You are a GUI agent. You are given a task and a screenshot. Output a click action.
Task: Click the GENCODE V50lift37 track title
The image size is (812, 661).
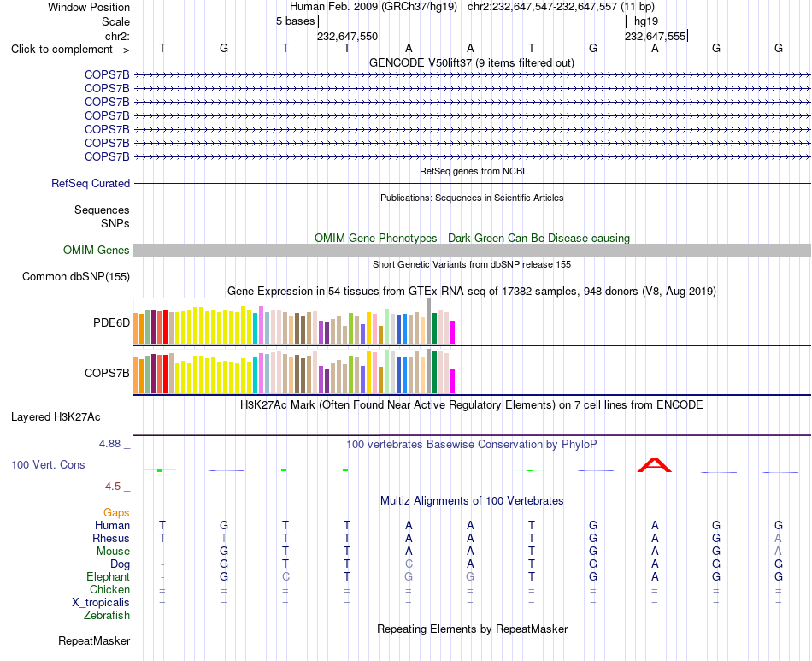[x=471, y=62]
